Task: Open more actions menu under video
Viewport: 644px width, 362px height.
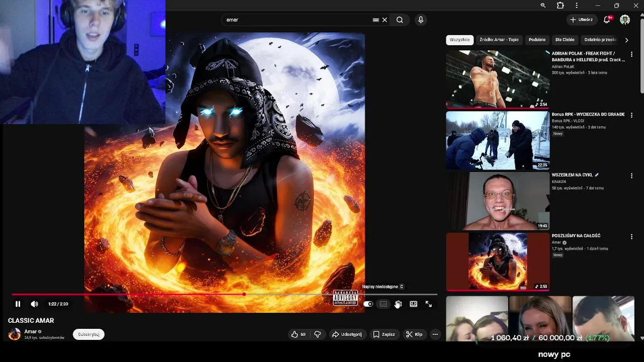Action: pyautogui.click(x=435, y=334)
